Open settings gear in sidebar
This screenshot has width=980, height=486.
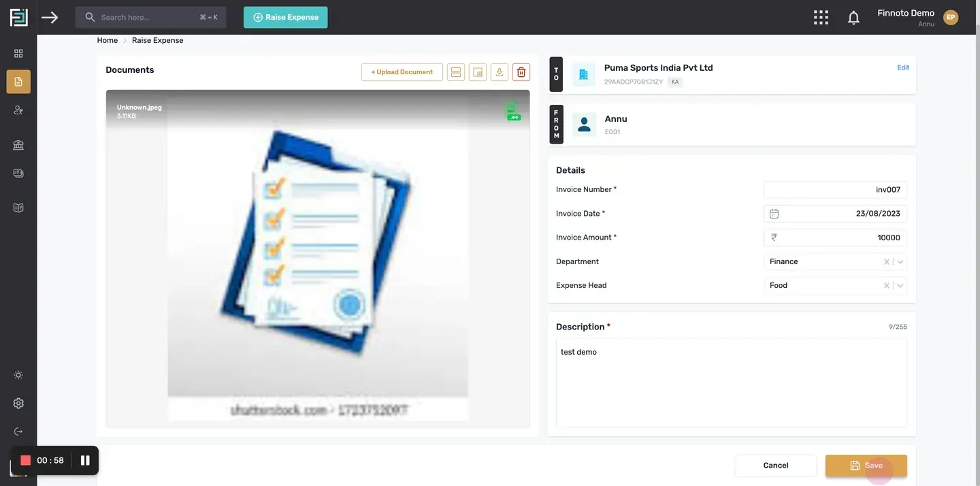point(18,404)
